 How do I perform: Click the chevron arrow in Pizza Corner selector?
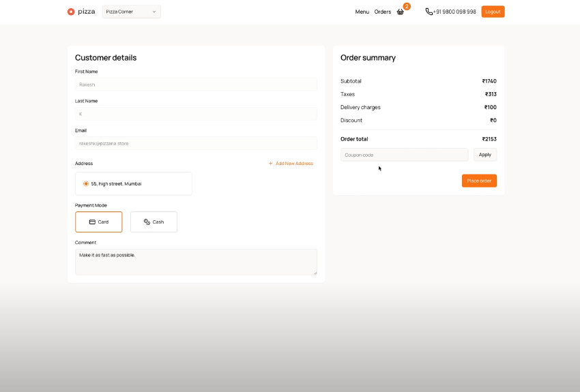pos(154,12)
